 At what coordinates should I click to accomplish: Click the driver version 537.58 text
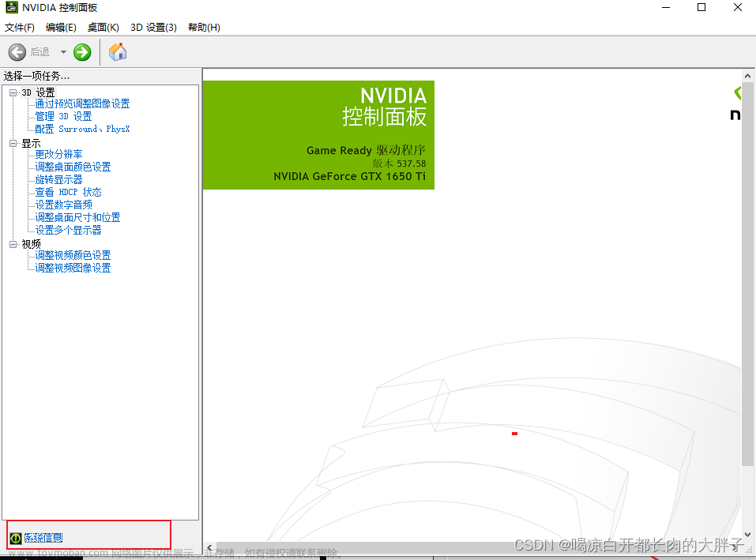click(x=399, y=163)
